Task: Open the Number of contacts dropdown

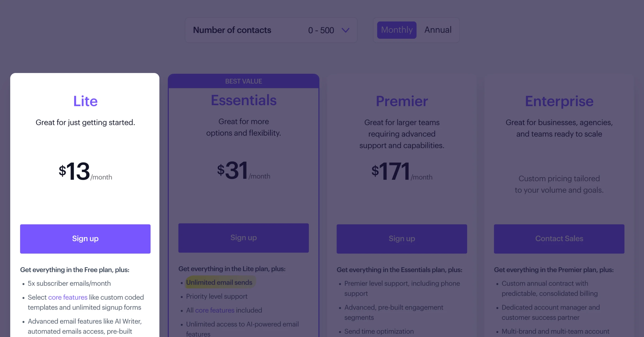Action: (x=271, y=30)
